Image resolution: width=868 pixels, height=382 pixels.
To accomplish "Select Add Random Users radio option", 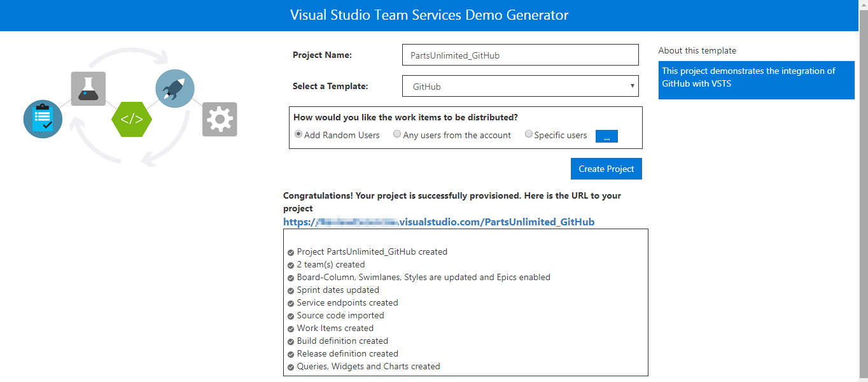I will [298, 134].
